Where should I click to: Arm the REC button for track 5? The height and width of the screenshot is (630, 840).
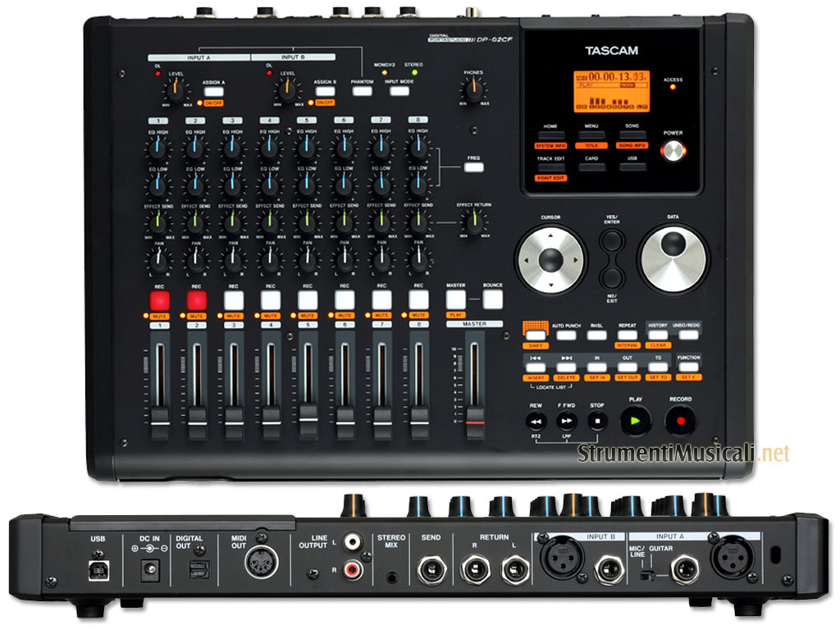click(307, 299)
